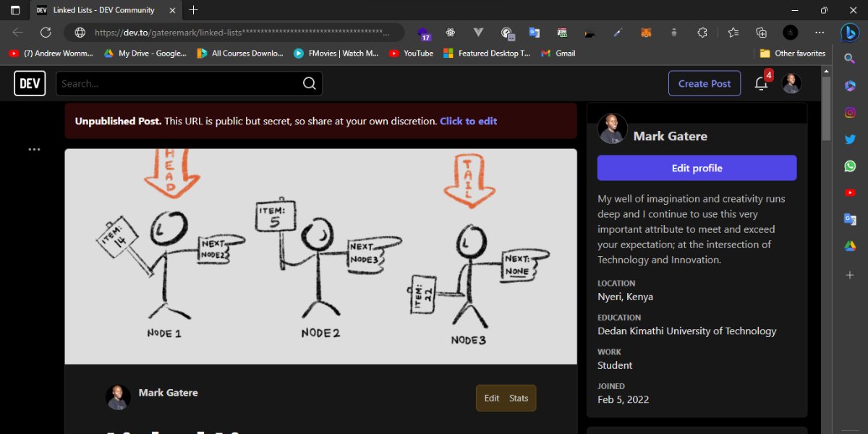Open the Google Drive sidebar icon
868x434 pixels.
click(850, 246)
